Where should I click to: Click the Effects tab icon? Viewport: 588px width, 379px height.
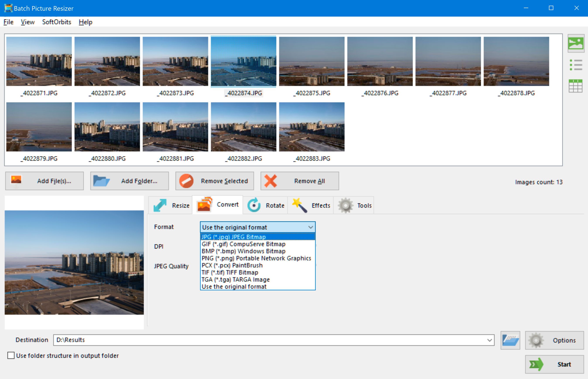[x=300, y=205]
